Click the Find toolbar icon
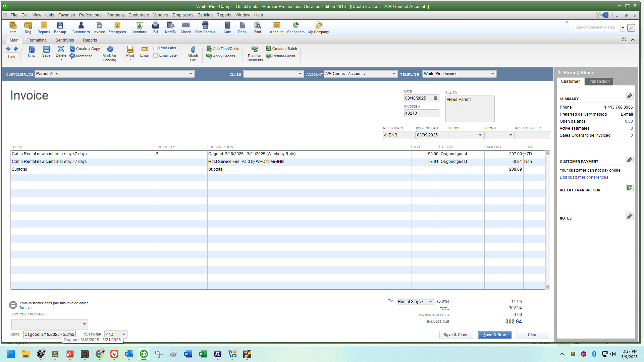The image size is (644, 362). 257,27
